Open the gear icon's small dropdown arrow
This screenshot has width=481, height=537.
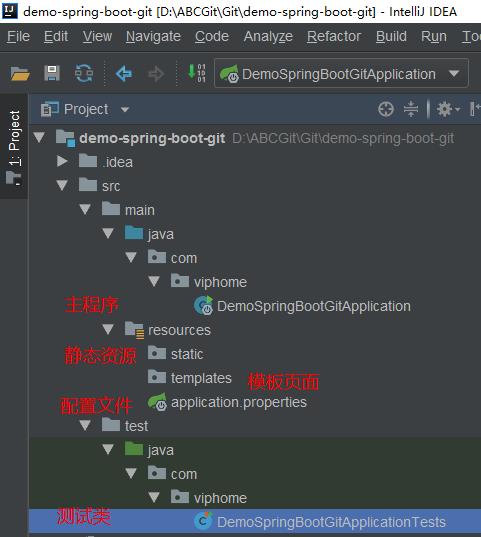coord(457,110)
